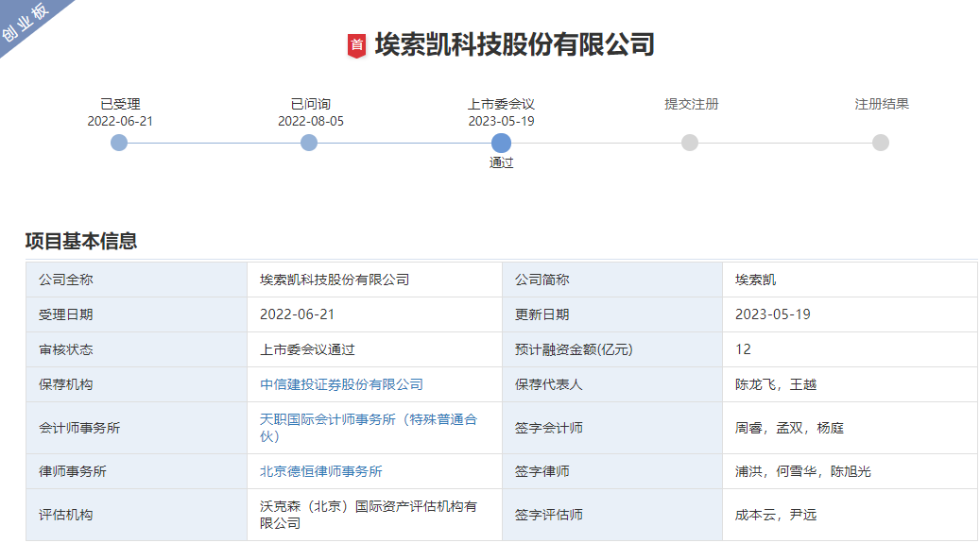980x543 pixels.
Task: Click the 预计融资金额(亿元) label cell
Action: (x=574, y=349)
